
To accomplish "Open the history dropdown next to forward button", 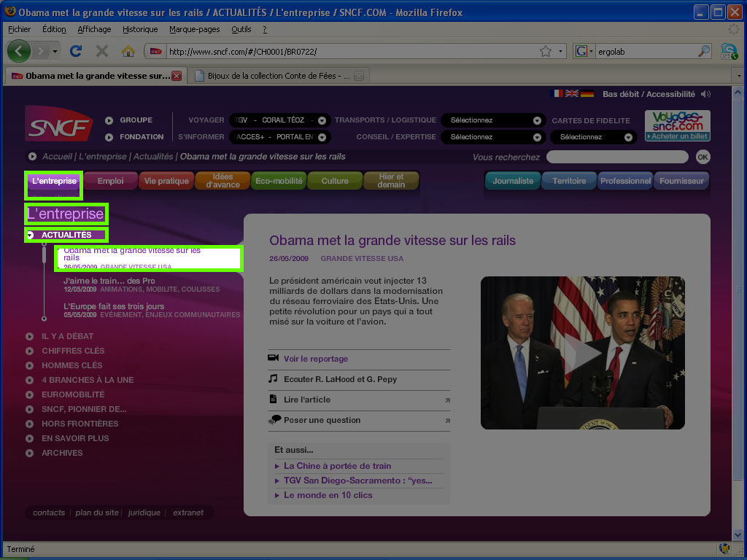I will [55, 51].
